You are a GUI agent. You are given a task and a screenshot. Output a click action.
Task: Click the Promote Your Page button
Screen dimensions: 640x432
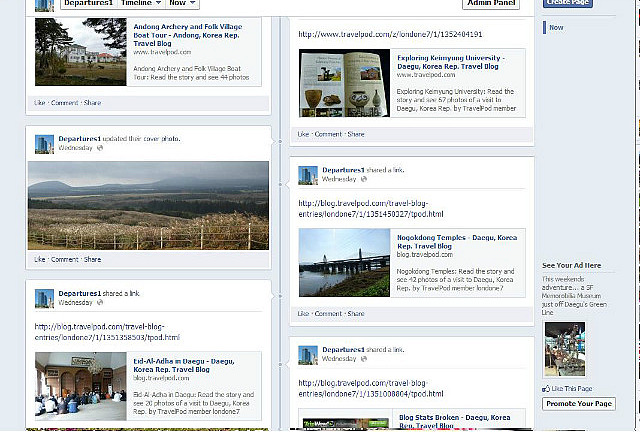[579, 403]
